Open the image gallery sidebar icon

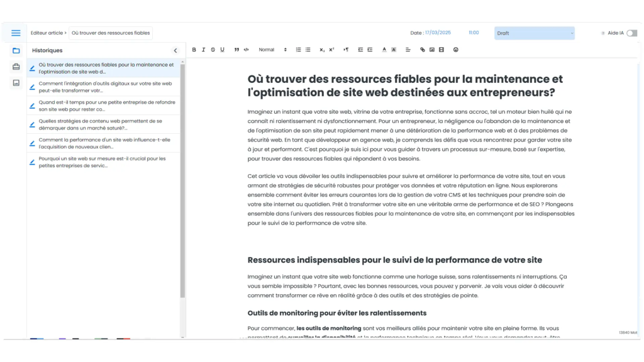coord(16,83)
